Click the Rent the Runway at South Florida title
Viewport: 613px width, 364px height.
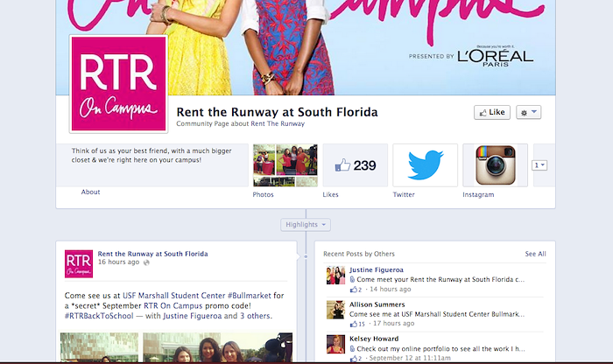(x=277, y=113)
